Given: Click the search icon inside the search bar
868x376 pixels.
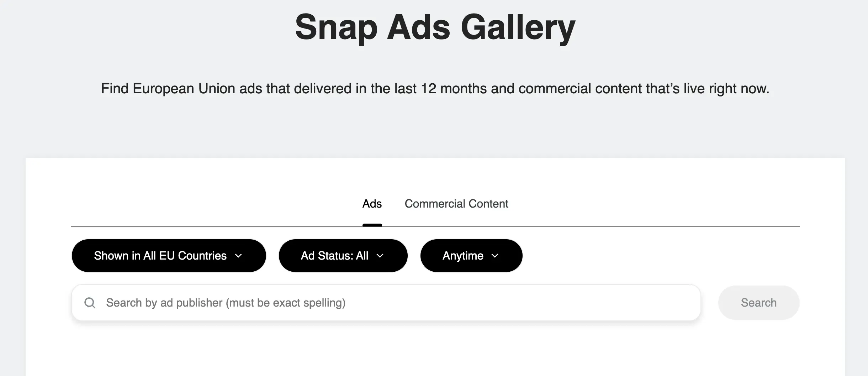Looking at the screenshot, I should click(90, 302).
